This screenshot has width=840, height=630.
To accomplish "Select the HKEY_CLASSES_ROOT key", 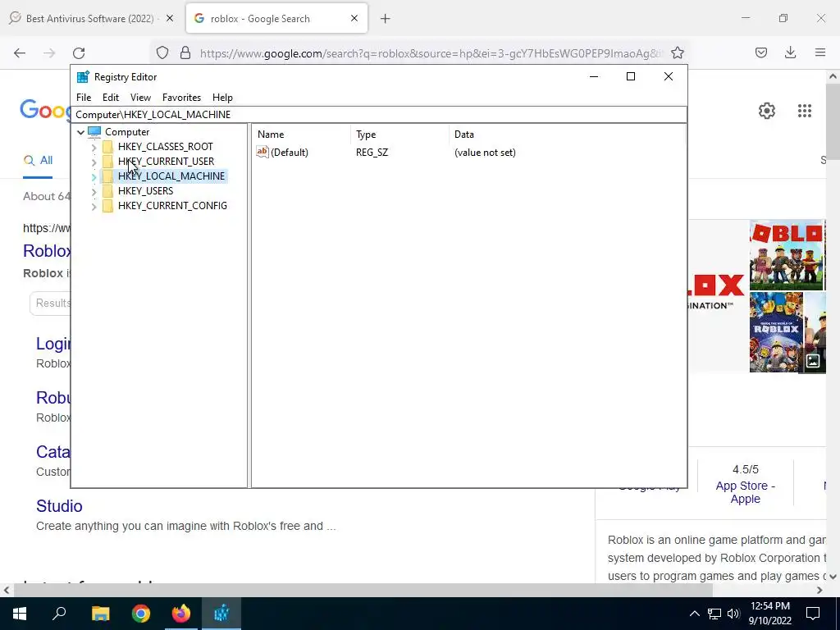I will [165, 147].
